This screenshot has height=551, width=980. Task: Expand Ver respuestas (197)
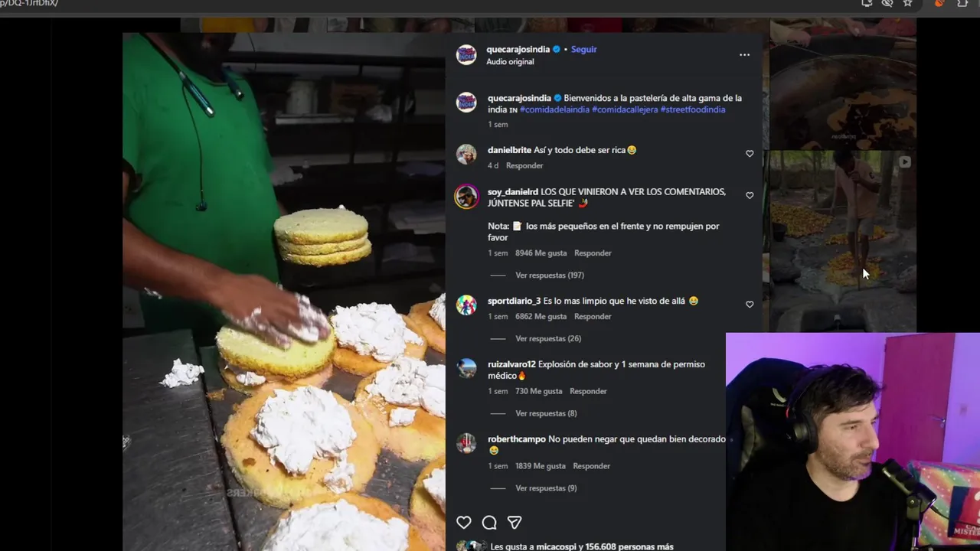[550, 275]
